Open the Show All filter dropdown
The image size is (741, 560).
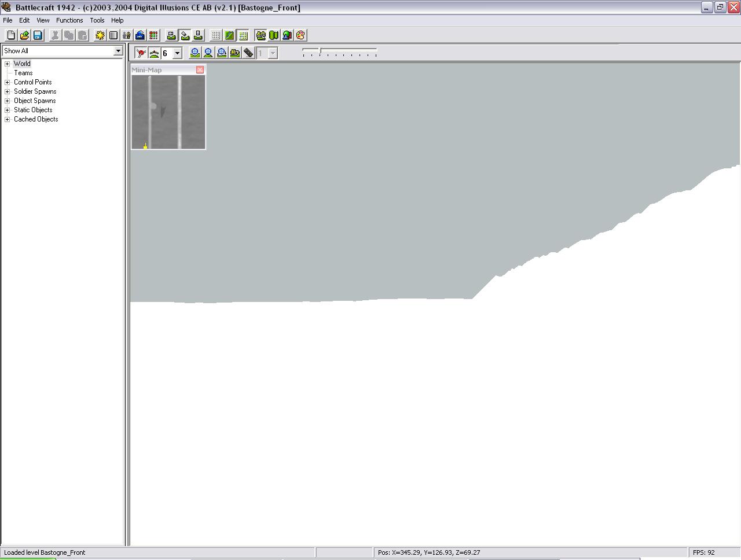click(x=118, y=51)
